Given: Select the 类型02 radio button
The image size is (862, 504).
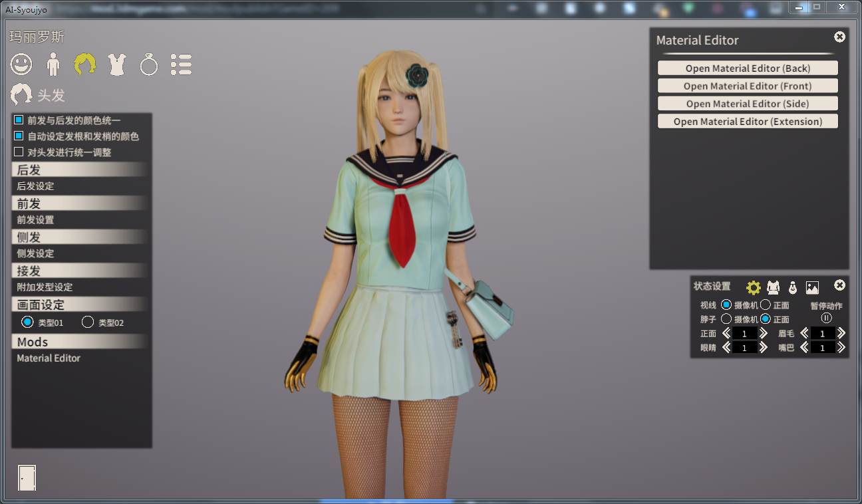Looking at the screenshot, I should click(88, 322).
